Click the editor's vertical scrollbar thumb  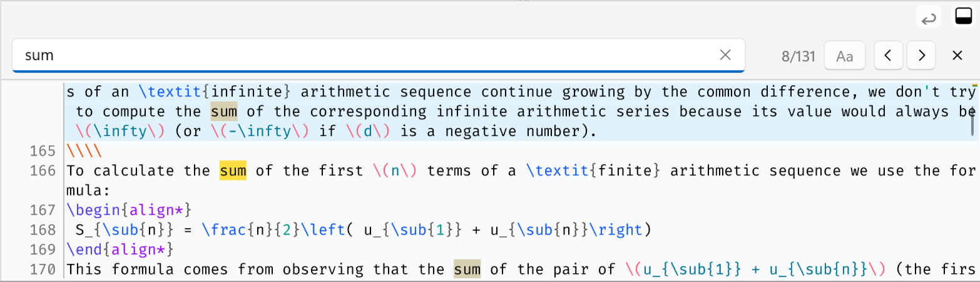(973, 111)
